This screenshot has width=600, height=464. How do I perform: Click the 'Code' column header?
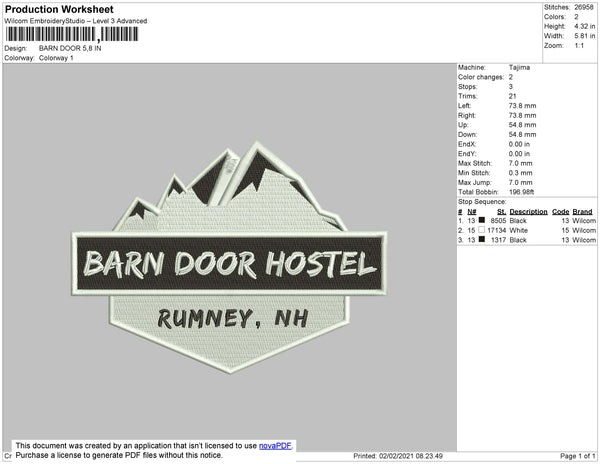(x=561, y=211)
